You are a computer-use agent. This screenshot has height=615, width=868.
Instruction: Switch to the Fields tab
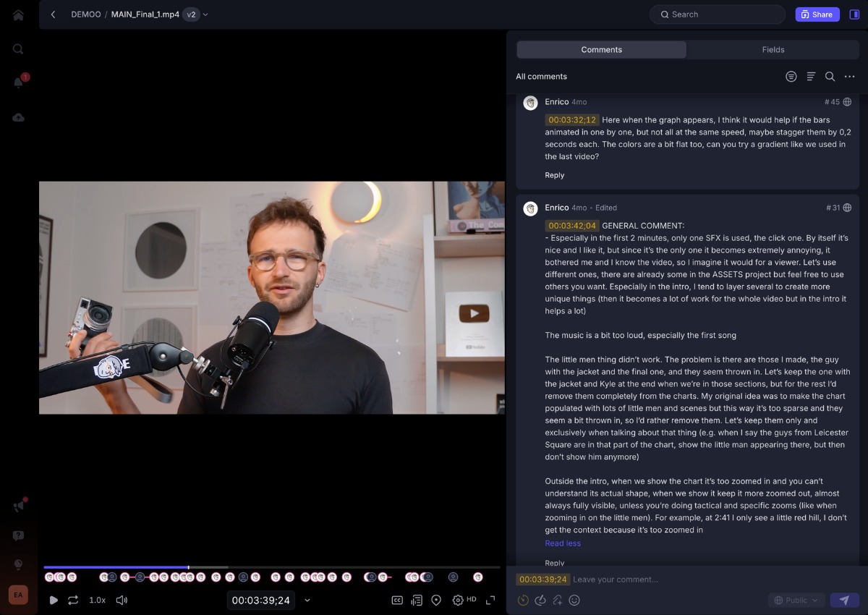point(773,50)
